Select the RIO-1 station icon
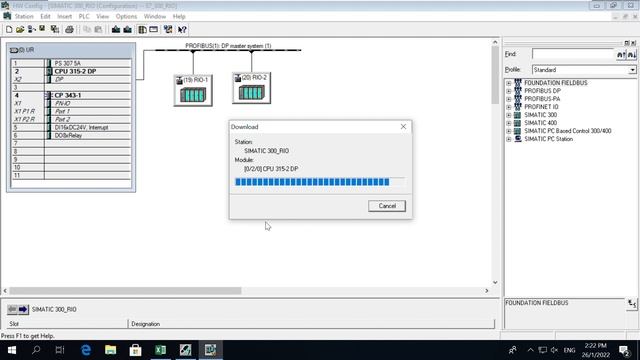Image resolution: width=640 pixels, height=360 pixels. tap(193, 91)
